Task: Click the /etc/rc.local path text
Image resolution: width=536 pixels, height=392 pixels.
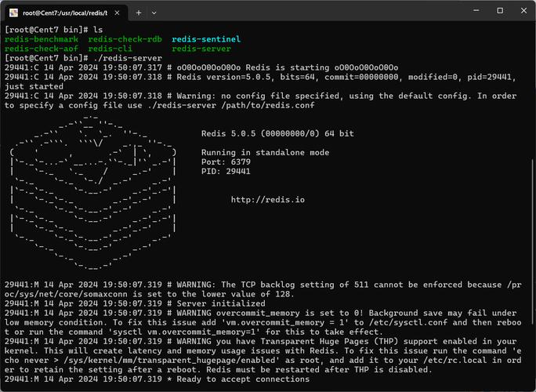Action: pos(455,360)
